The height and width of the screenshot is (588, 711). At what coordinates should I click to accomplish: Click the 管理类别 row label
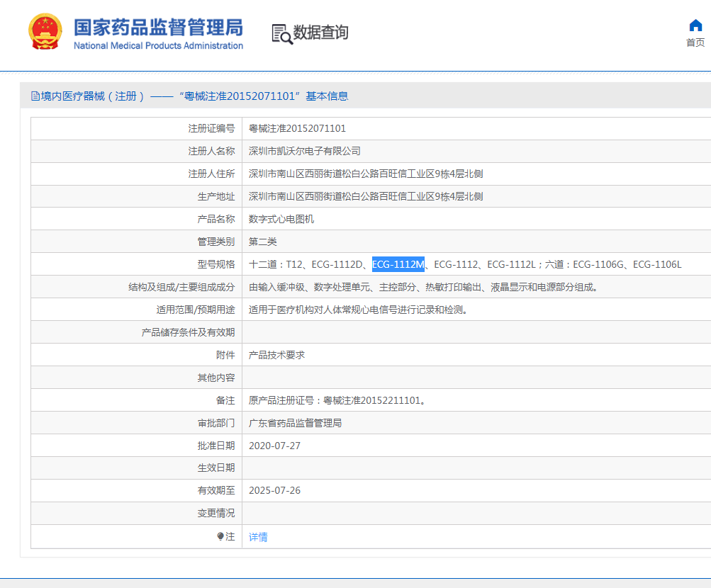216,242
